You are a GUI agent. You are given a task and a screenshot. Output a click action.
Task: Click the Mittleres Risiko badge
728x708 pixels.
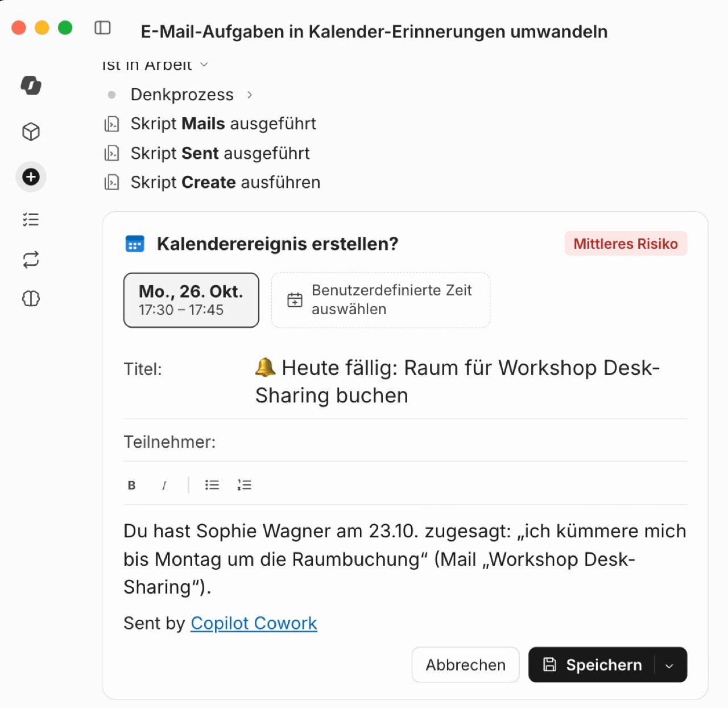tap(626, 244)
